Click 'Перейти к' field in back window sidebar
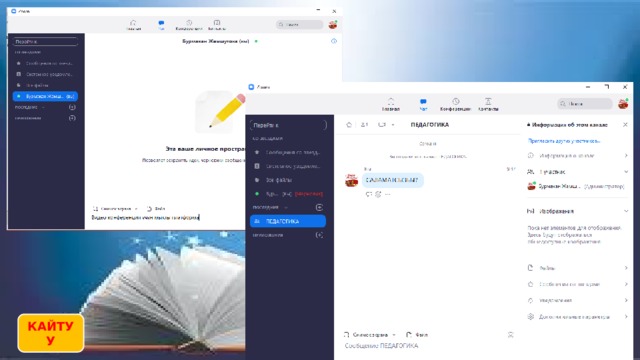Screen dimensions: 640x360 click(45, 42)
